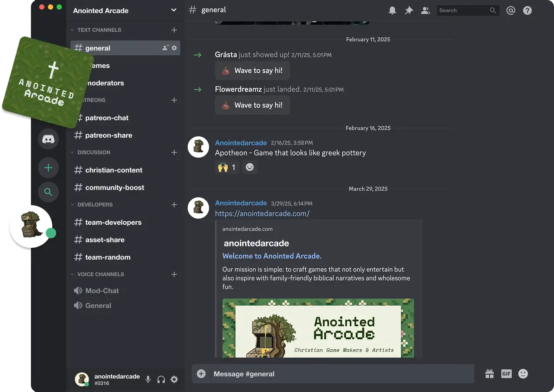The image size is (554, 392).
Task: Explore discoverable servers
Action: click(x=48, y=192)
